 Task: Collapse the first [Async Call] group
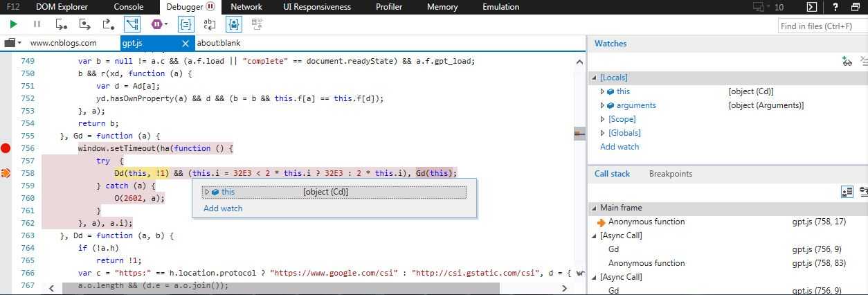594,235
